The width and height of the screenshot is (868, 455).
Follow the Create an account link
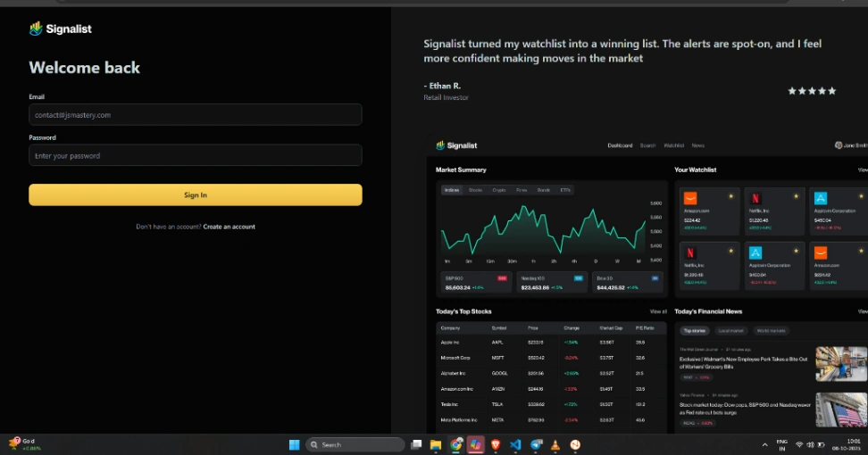pos(229,227)
